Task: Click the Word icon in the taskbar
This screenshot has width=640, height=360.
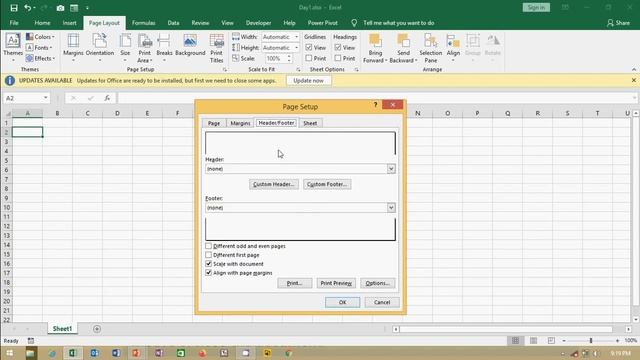Action: [x=116, y=353]
